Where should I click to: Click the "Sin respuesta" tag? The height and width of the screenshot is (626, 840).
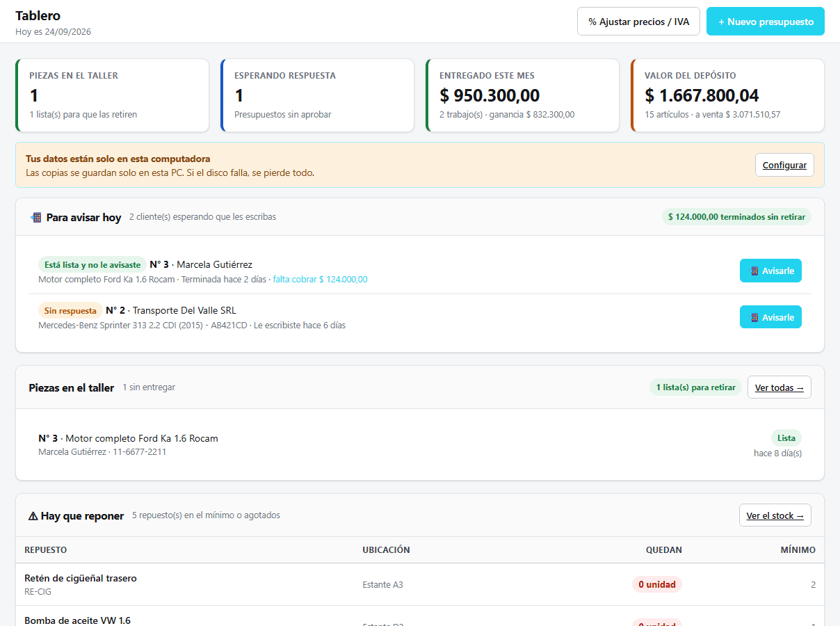coord(70,310)
